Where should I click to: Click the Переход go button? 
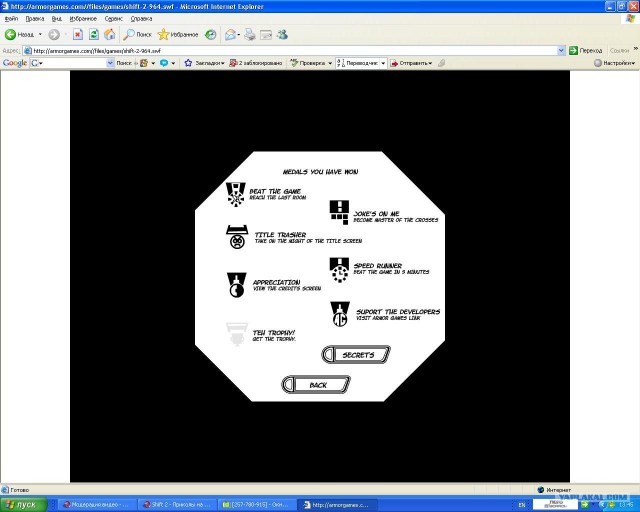point(586,51)
